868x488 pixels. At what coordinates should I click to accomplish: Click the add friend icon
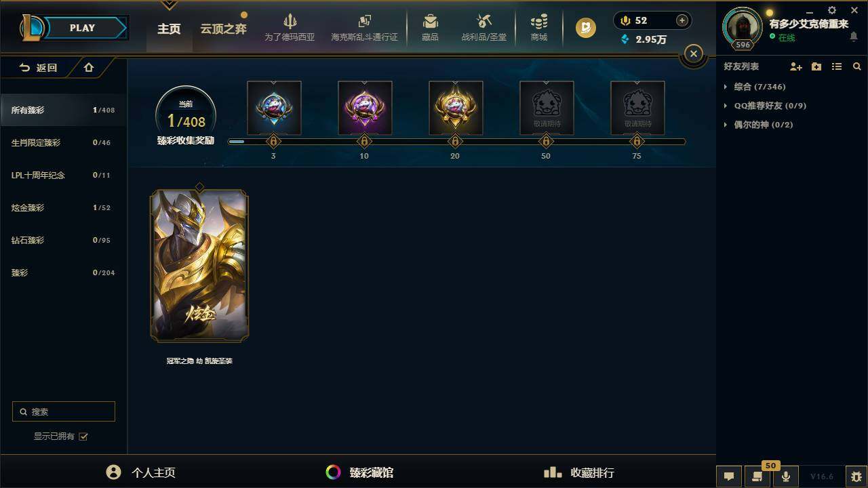pyautogui.click(x=796, y=66)
